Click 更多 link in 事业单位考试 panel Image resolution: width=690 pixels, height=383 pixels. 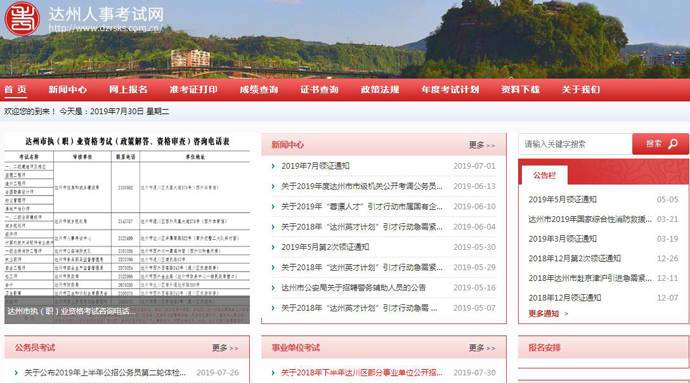[x=482, y=348]
